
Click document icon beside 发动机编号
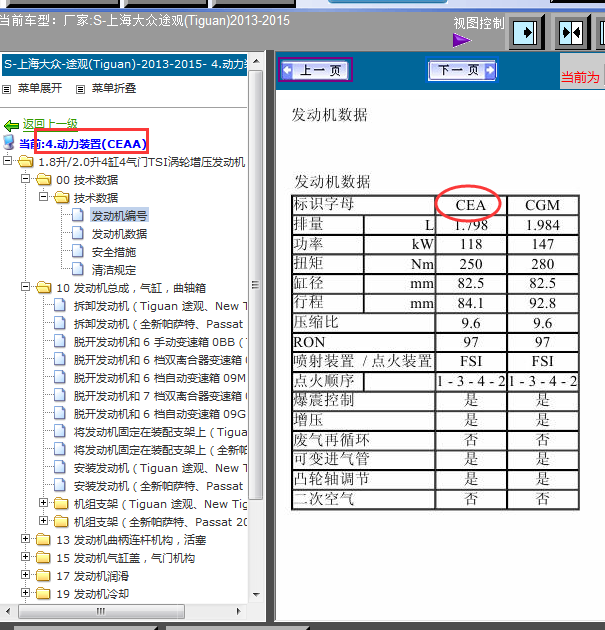(78, 215)
